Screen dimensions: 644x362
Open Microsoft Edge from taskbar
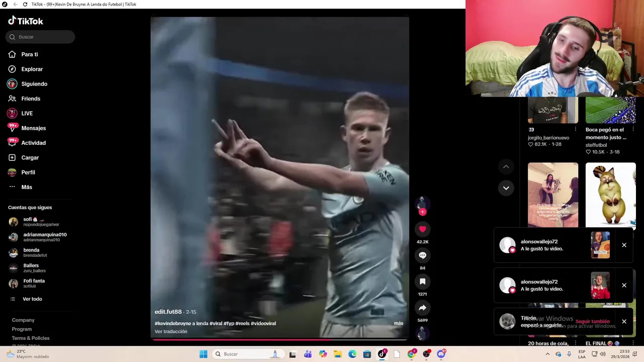pyautogui.click(x=353, y=354)
